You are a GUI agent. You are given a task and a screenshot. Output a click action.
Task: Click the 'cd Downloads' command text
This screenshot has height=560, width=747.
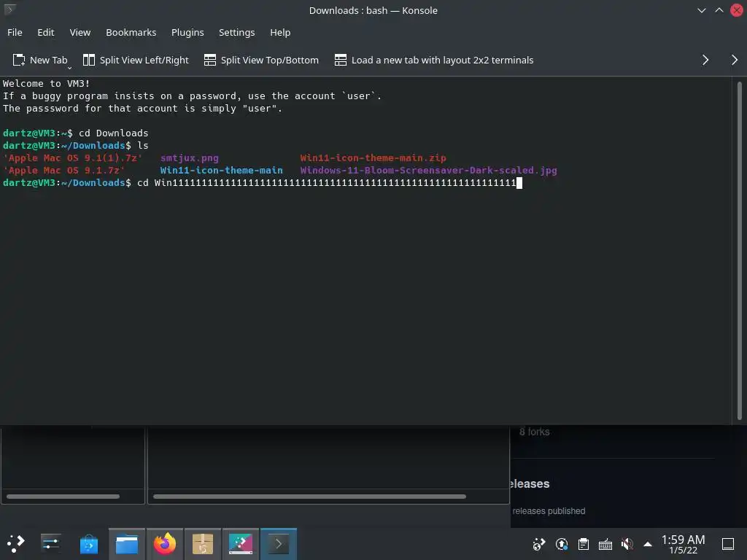click(113, 133)
